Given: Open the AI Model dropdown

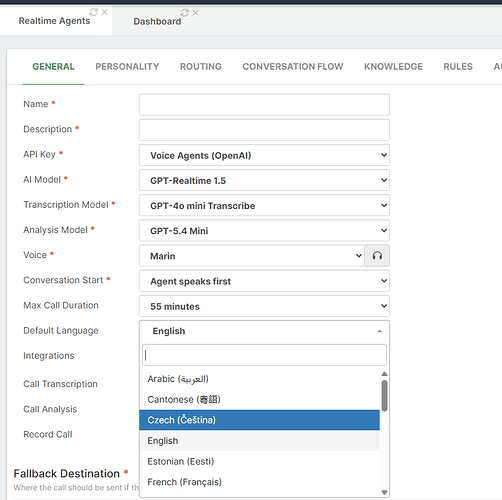Looking at the screenshot, I should click(264, 180).
